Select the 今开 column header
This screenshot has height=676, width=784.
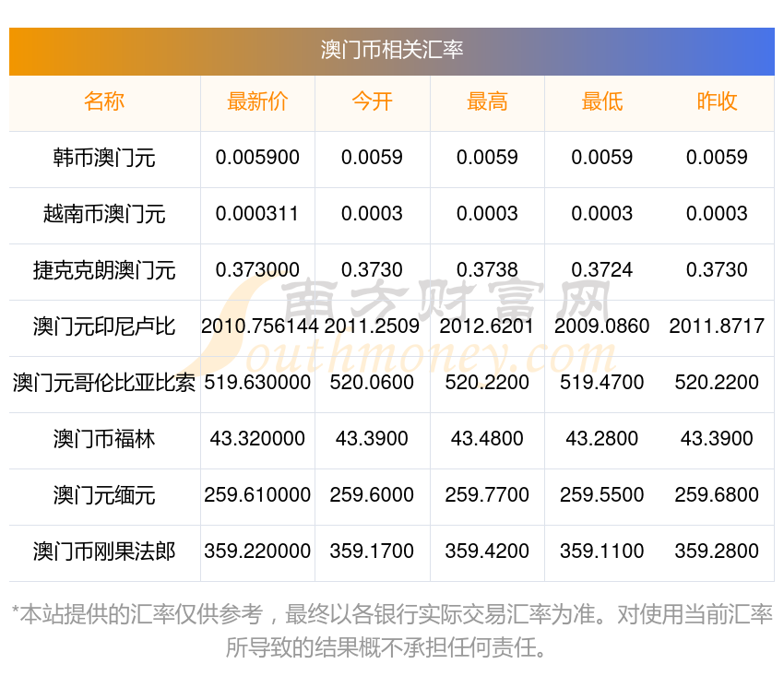pos(372,101)
